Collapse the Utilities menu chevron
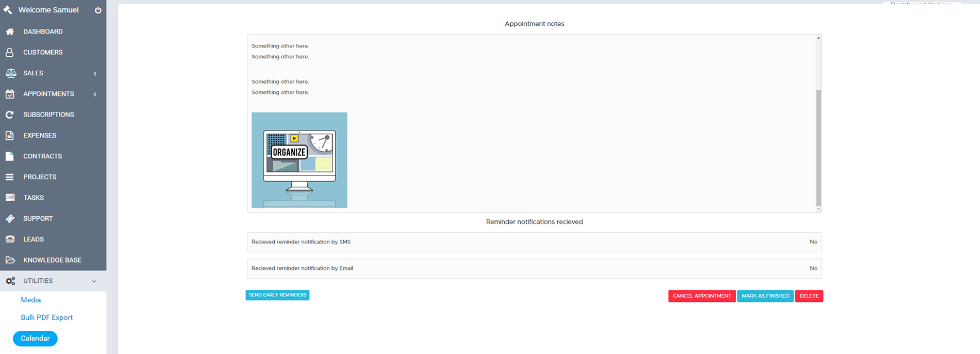This screenshot has width=980, height=354. tap(94, 281)
